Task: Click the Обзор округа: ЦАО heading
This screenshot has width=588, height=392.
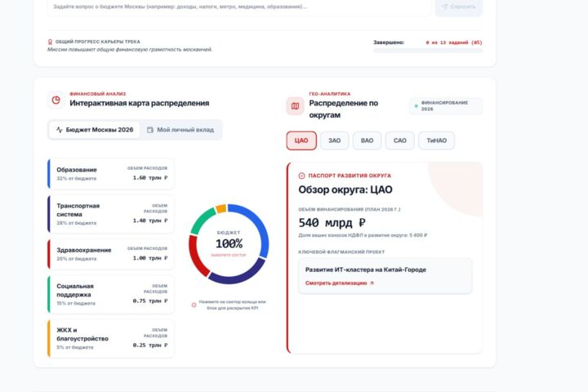Action: [x=345, y=189]
